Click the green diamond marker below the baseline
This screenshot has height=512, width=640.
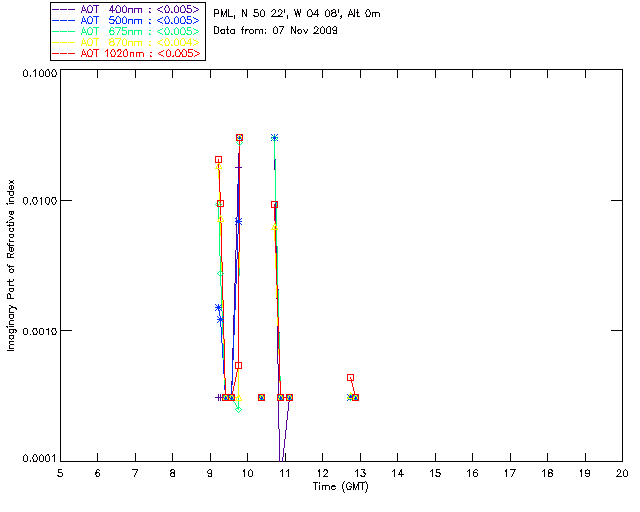coord(238,409)
